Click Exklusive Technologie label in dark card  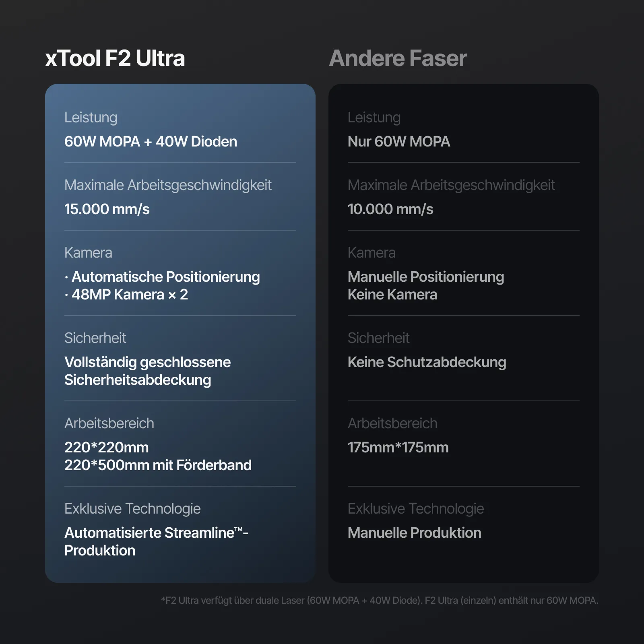click(416, 509)
